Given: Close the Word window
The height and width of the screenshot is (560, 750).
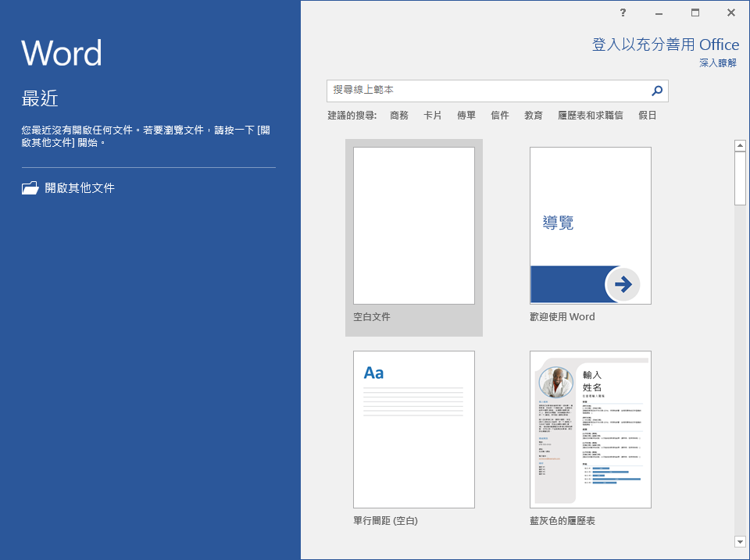Looking at the screenshot, I should [x=731, y=13].
